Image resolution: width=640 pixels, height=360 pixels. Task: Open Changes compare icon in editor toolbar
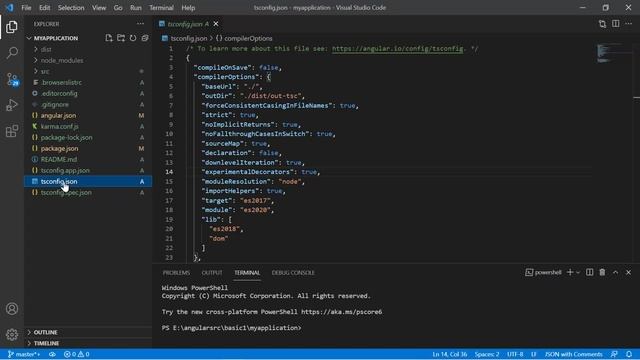pyautogui.click(x=602, y=24)
